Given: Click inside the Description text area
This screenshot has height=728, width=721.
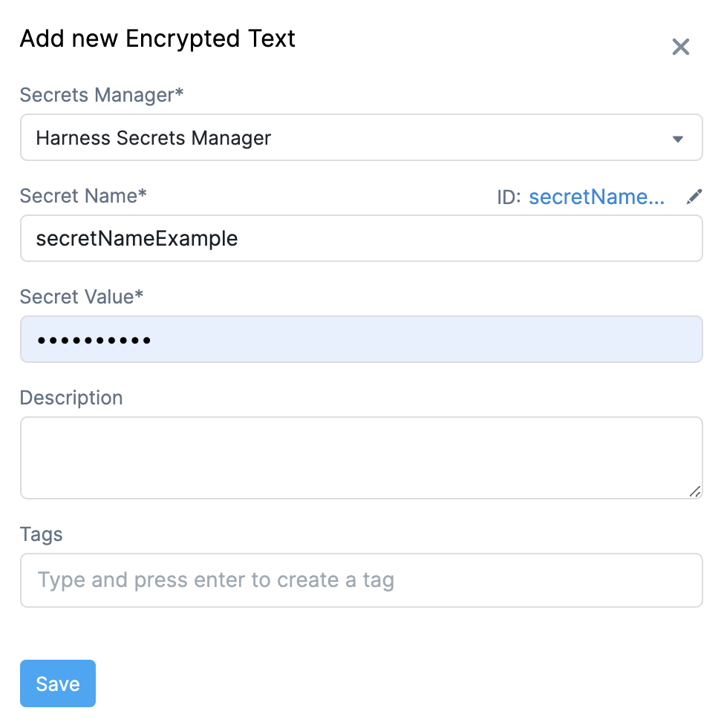Looking at the screenshot, I should (362, 458).
